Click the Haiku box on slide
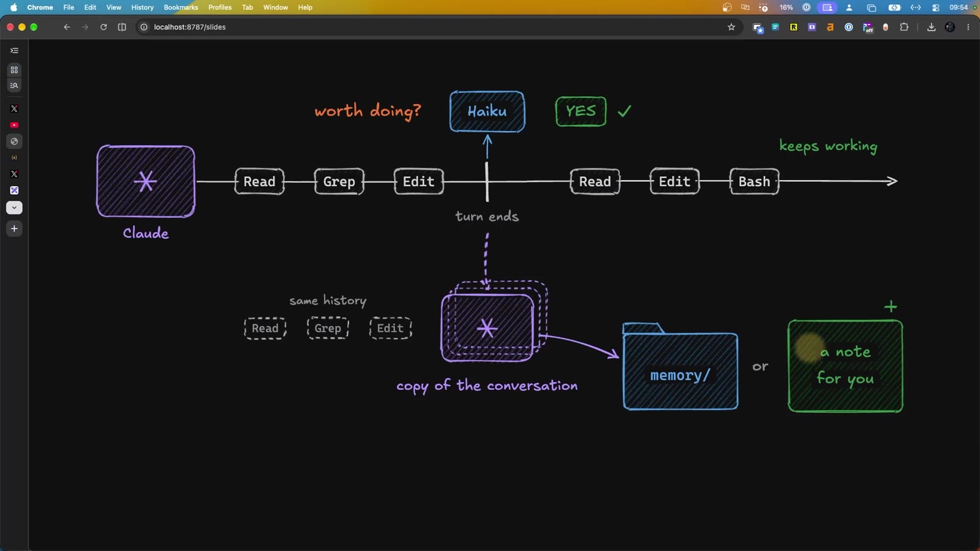The height and width of the screenshot is (551, 980). 487,111
